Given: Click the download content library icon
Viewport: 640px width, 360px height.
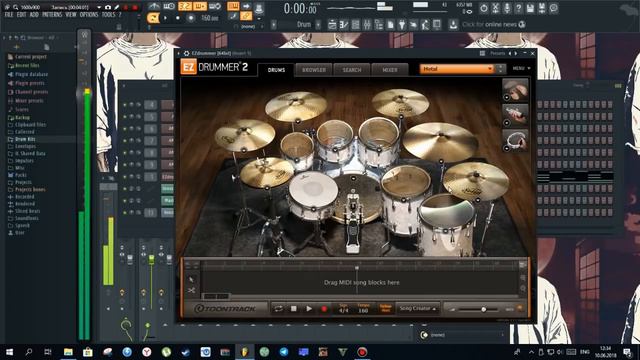Looking at the screenshot, I should 453,25.
